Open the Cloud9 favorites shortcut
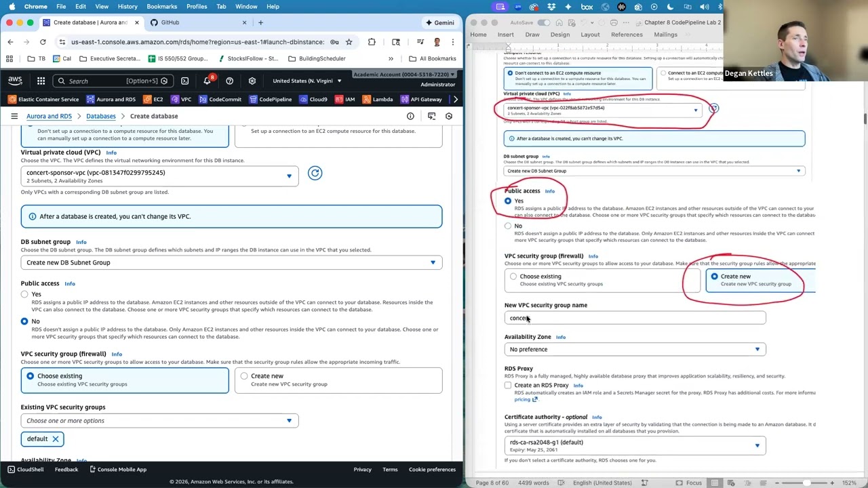This screenshot has height=488, width=868. click(x=313, y=99)
